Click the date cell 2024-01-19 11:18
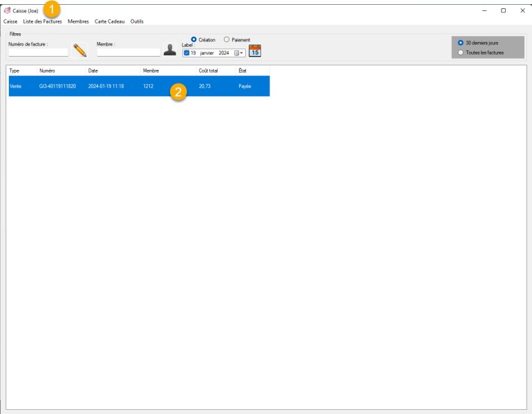 [106, 86]
